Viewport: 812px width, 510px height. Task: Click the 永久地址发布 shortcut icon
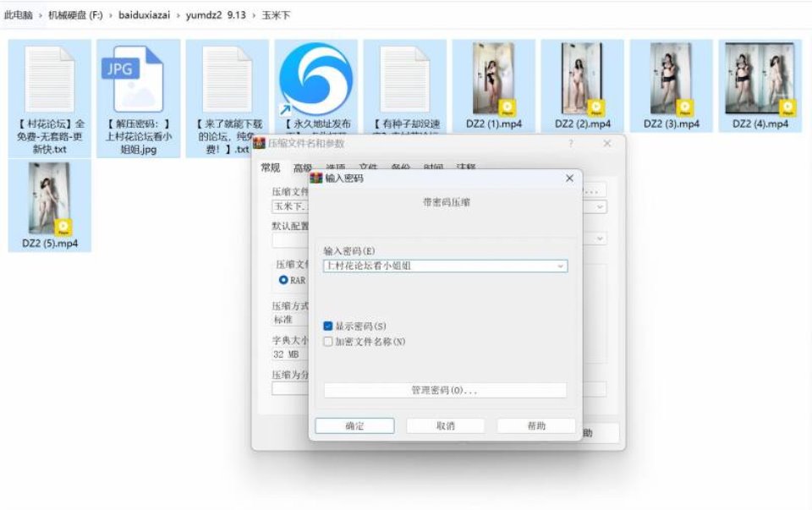315,78
